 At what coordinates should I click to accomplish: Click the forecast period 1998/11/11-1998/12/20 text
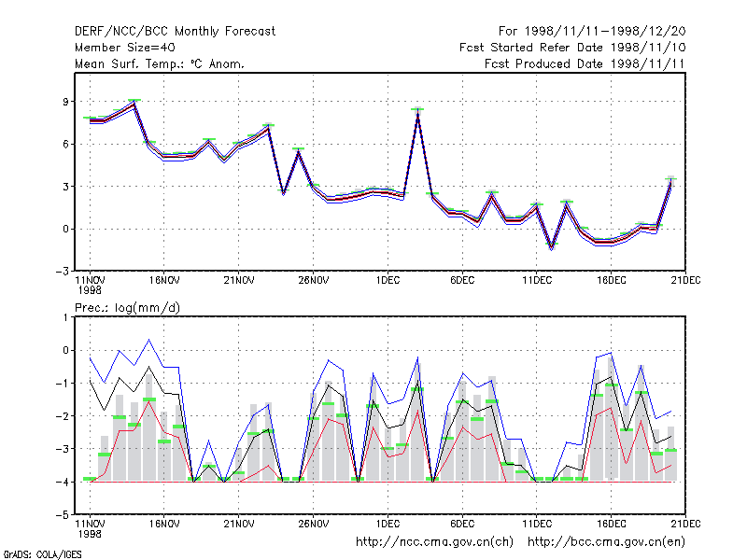592,32
